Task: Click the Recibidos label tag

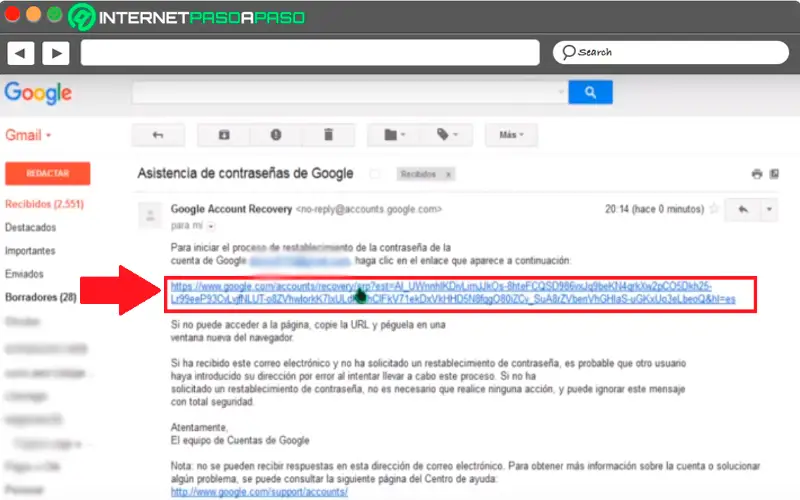Action: (x=418, y=174)
